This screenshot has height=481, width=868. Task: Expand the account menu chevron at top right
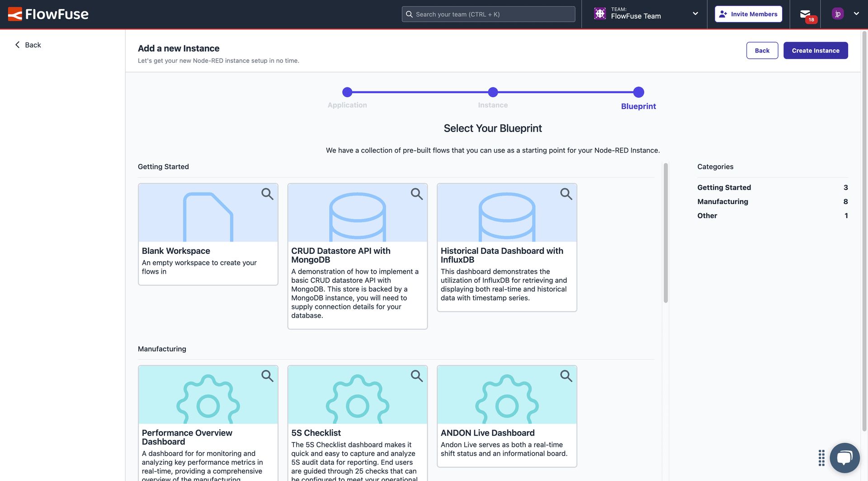[x=857, y=13]
